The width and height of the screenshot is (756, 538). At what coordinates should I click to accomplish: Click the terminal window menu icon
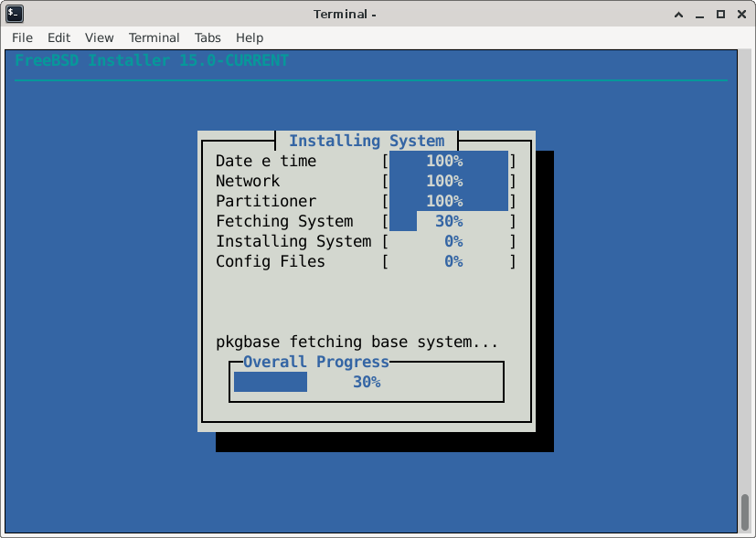(x=14, y=14)
